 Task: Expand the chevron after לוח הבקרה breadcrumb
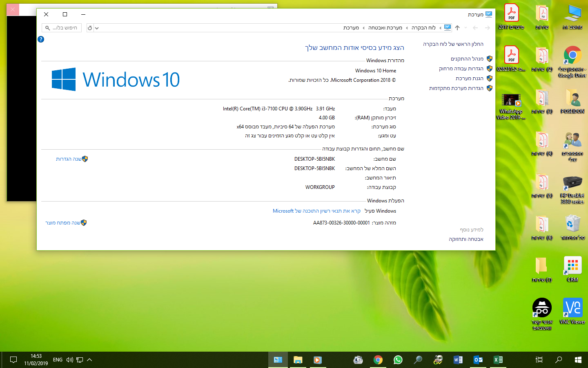407,28
